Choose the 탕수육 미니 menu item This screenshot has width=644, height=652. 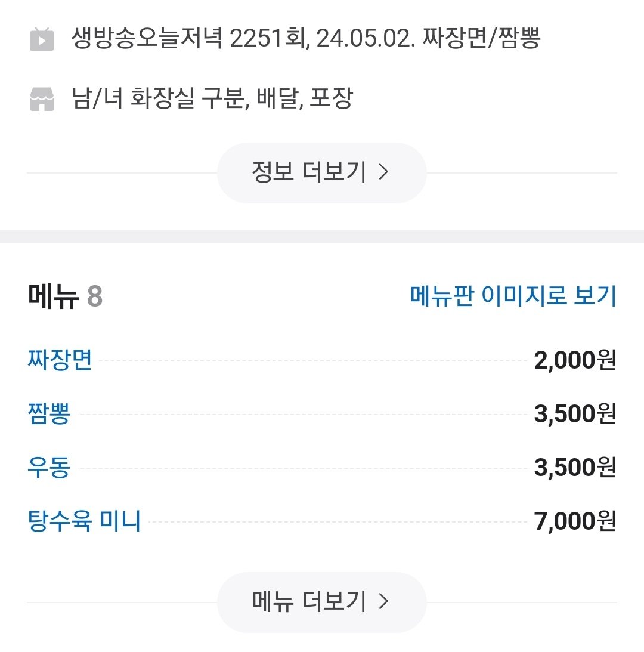point(84,521)
